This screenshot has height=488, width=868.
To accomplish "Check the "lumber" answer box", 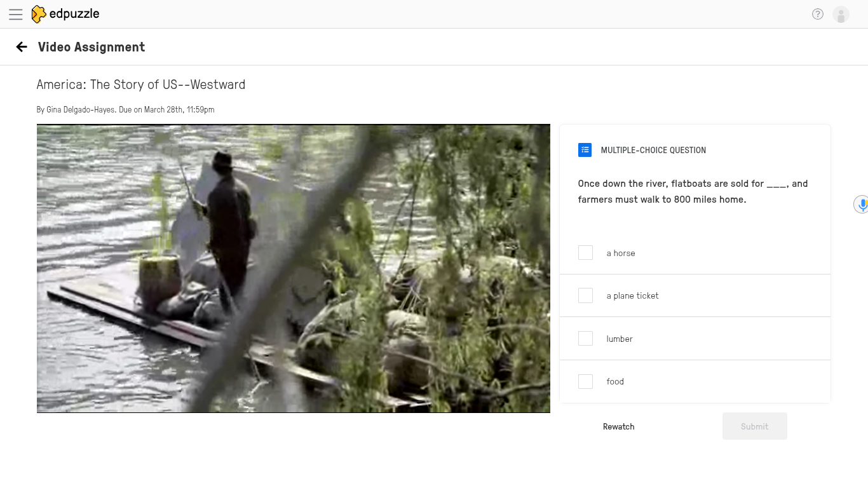I will click(x=585, y=339).
